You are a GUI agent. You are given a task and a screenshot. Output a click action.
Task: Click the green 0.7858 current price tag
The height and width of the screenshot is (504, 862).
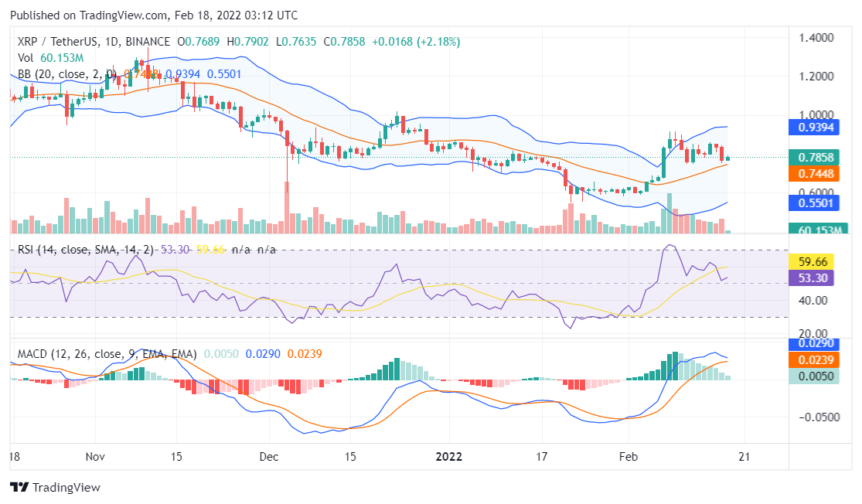(816, 158)
